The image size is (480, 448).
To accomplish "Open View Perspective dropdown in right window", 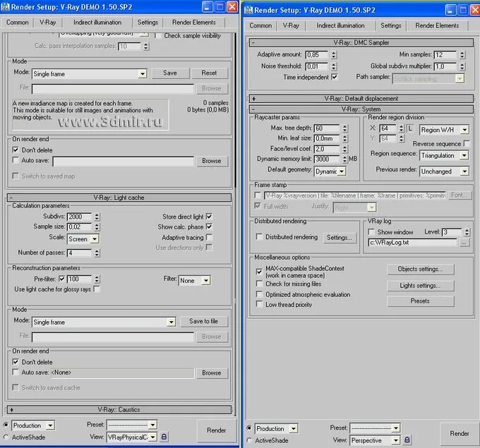I will (x=375, y=440).
